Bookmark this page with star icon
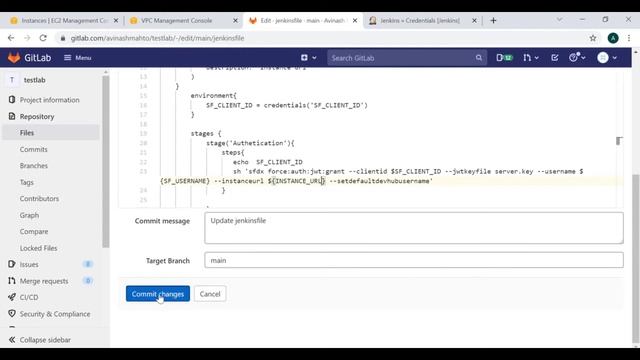Screen dimensions: 640x360 click(593, 38)
